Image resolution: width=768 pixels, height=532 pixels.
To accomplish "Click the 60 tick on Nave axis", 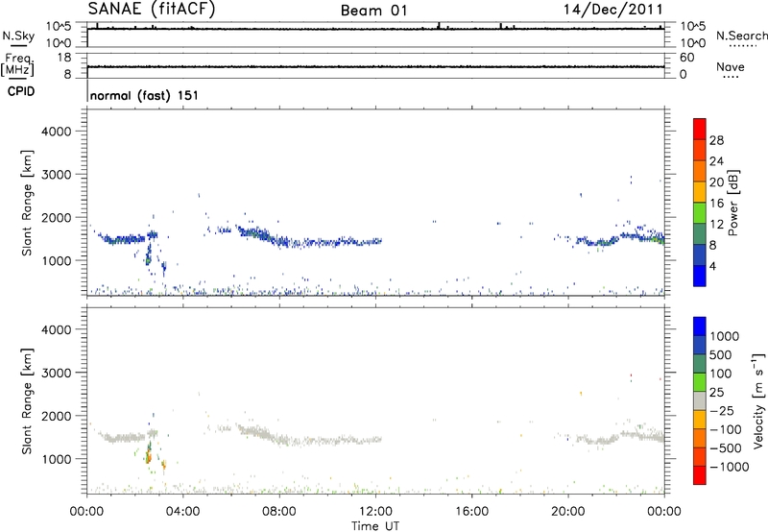I will tap(686, 58).
